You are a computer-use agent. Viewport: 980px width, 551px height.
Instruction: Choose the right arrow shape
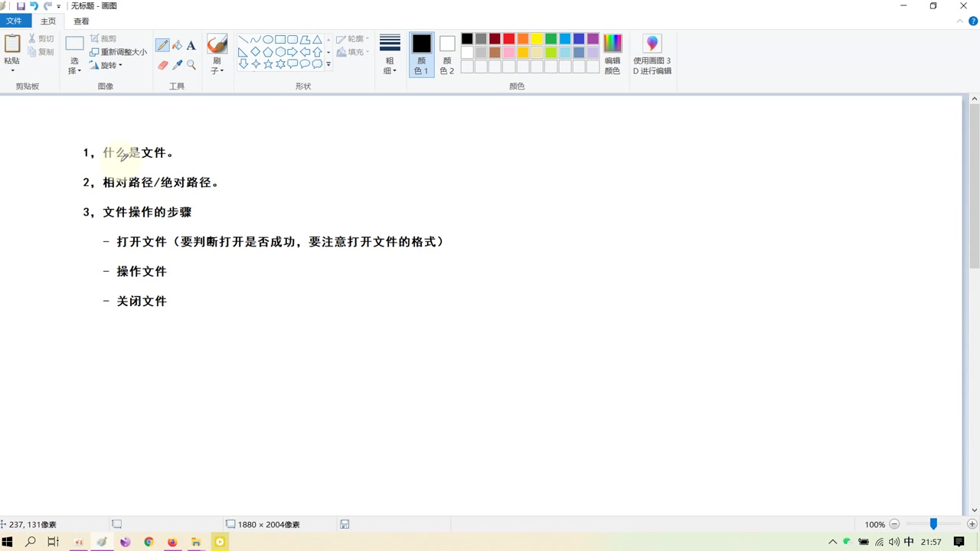coord(292,52)
